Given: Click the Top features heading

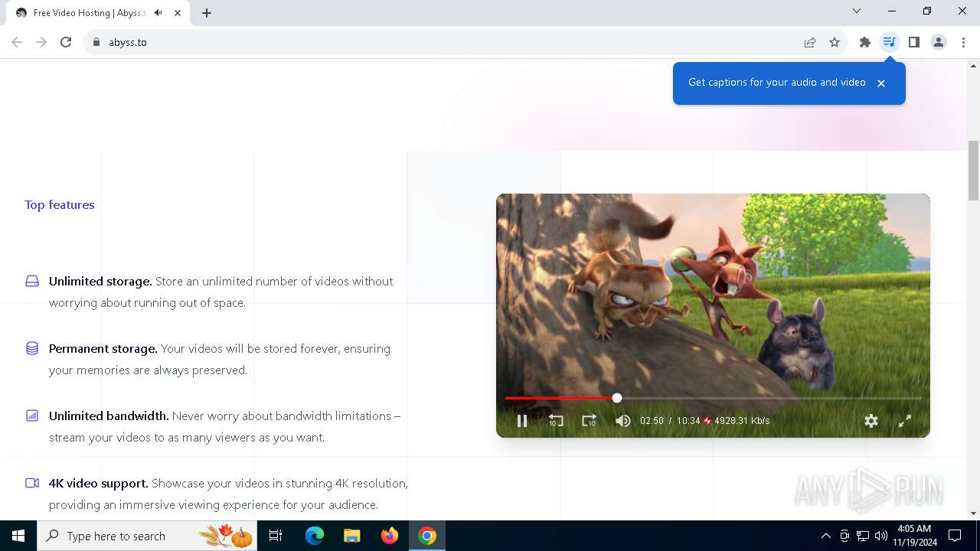Looking at the screenshot, I should tap(60, 204).
